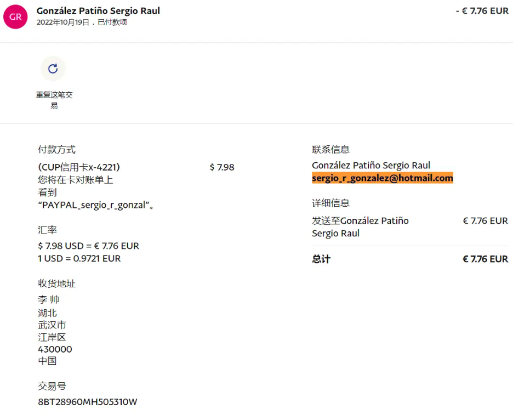
Task: Open the highlighted sergio_r_gonzalez@hotmail.com email link
Action: point(383,178)
